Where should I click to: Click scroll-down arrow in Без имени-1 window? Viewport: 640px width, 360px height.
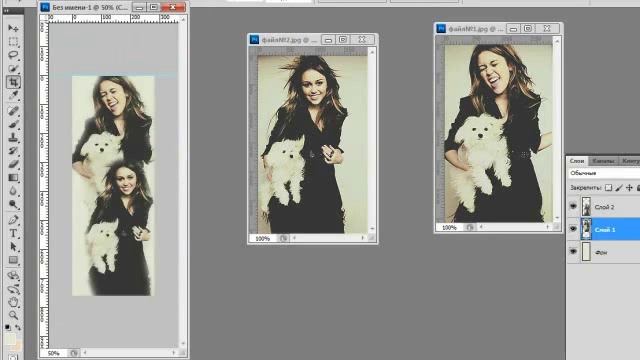(183, 343)
